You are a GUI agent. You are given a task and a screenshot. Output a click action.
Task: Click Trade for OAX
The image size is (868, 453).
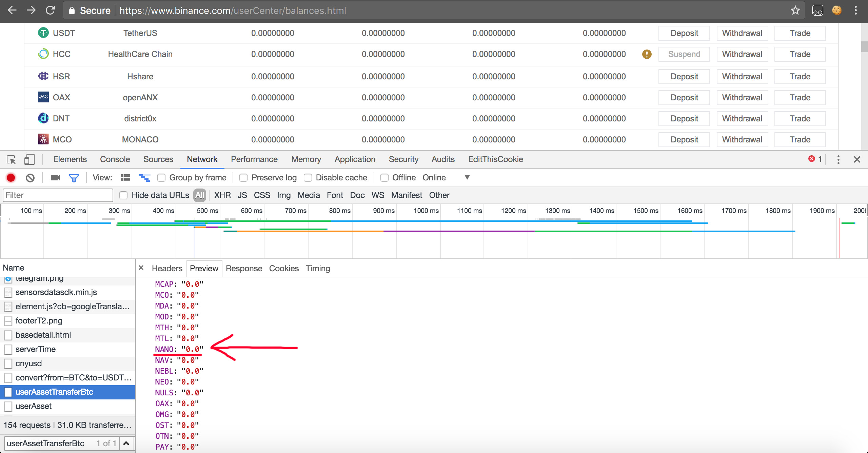pyautogui.click(x=800, y=98)
